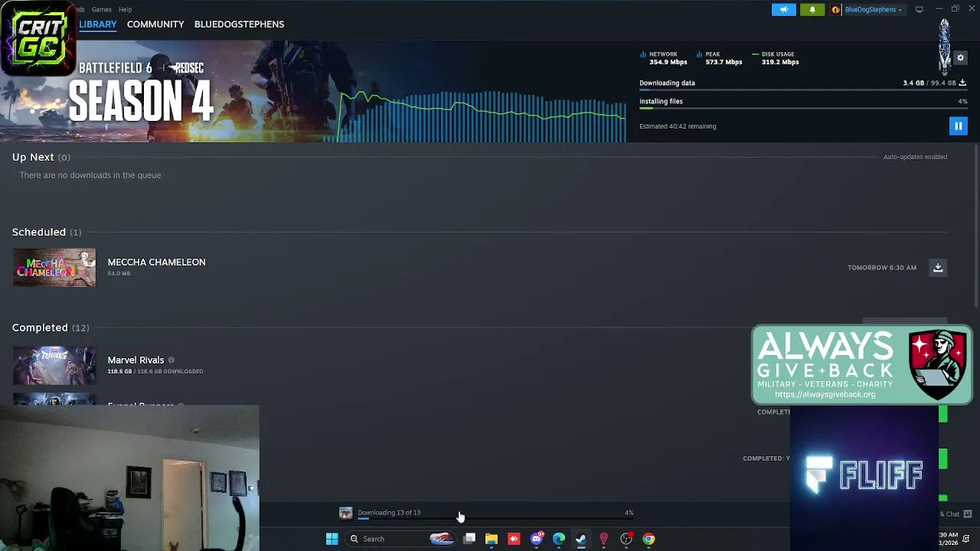Open the Marvel Rivals title
The width and height of the screenshot is (980, 551).
click(136, 360)
